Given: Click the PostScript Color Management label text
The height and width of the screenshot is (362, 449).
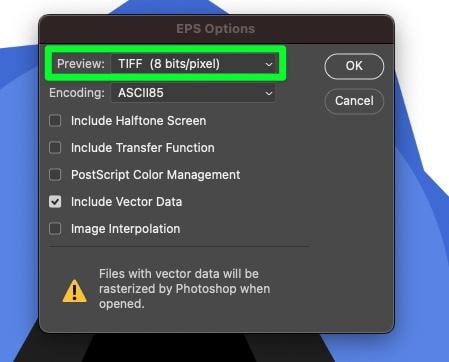Looking at the screenshot, I should 156,175.
